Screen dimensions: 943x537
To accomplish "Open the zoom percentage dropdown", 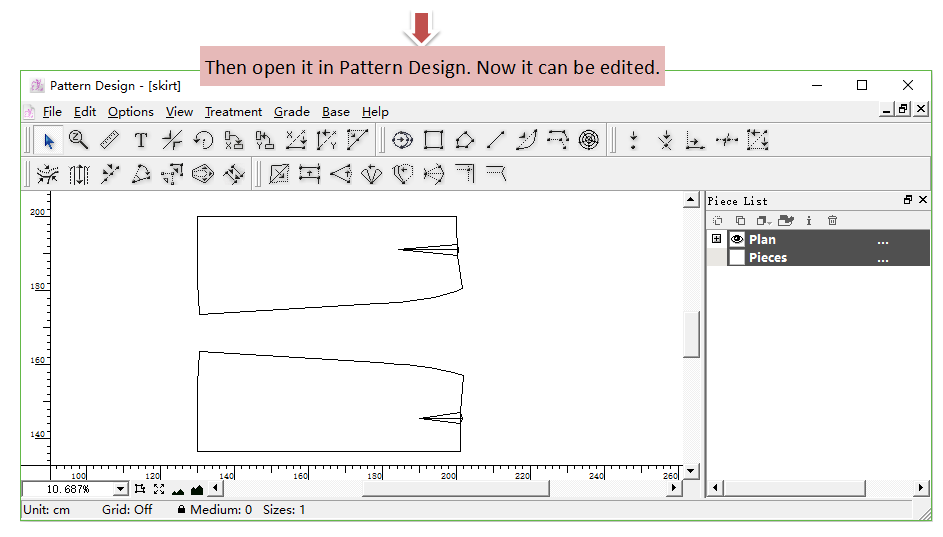I will point(121,489).
